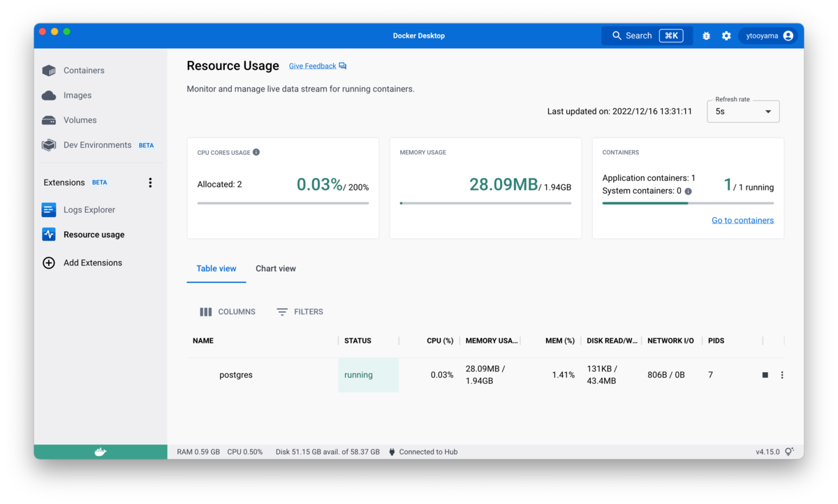The height and width of the screenshot is (504, 838).
Task: Sort by the MEM (%) column header
Action: (560, 341)
